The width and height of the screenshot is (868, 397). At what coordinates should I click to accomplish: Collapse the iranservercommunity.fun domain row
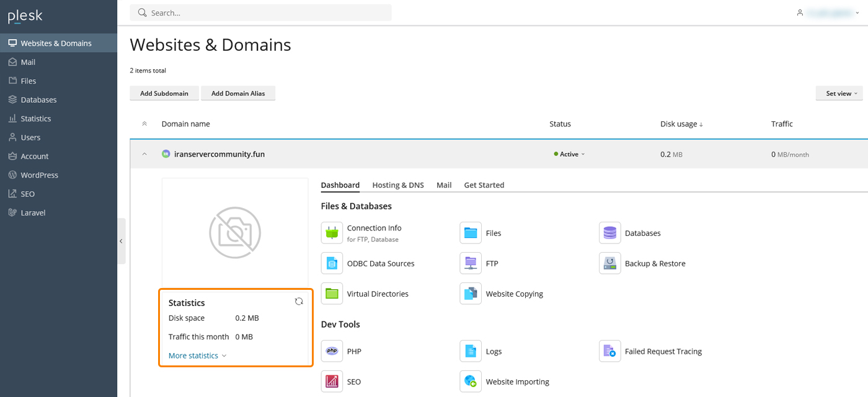(x=144, y=154)
